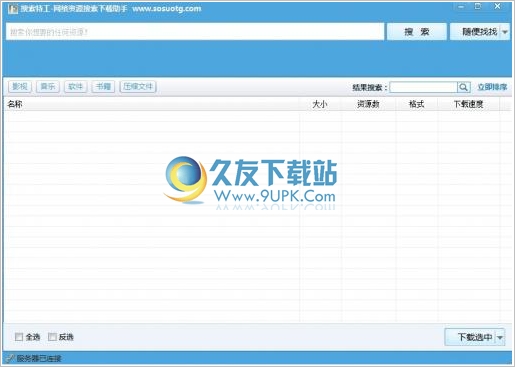Open the 立即排序 link

(492, 87)
